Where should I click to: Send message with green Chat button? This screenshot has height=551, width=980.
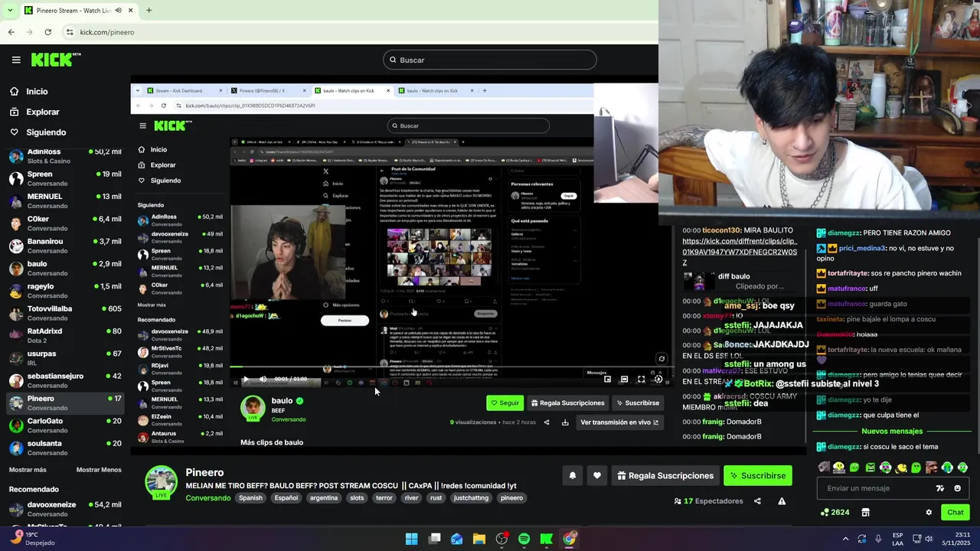click(x=955, y=513)
